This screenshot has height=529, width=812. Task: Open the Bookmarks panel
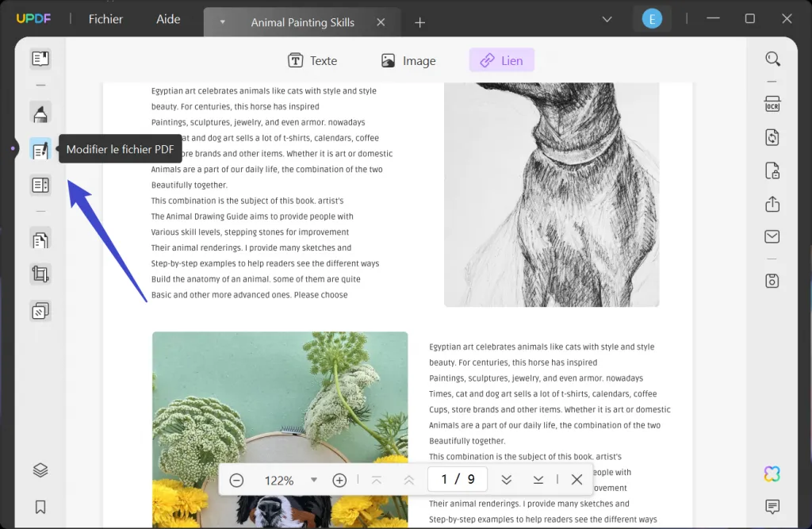(x=40, y=507)
